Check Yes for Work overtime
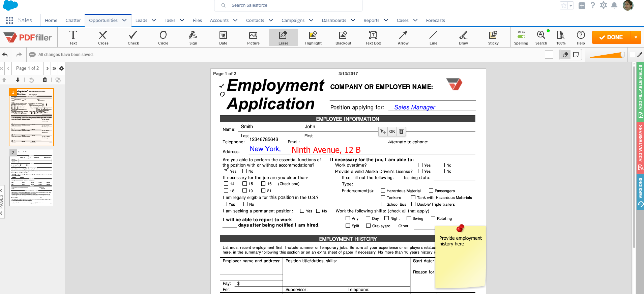 [420, 165]
